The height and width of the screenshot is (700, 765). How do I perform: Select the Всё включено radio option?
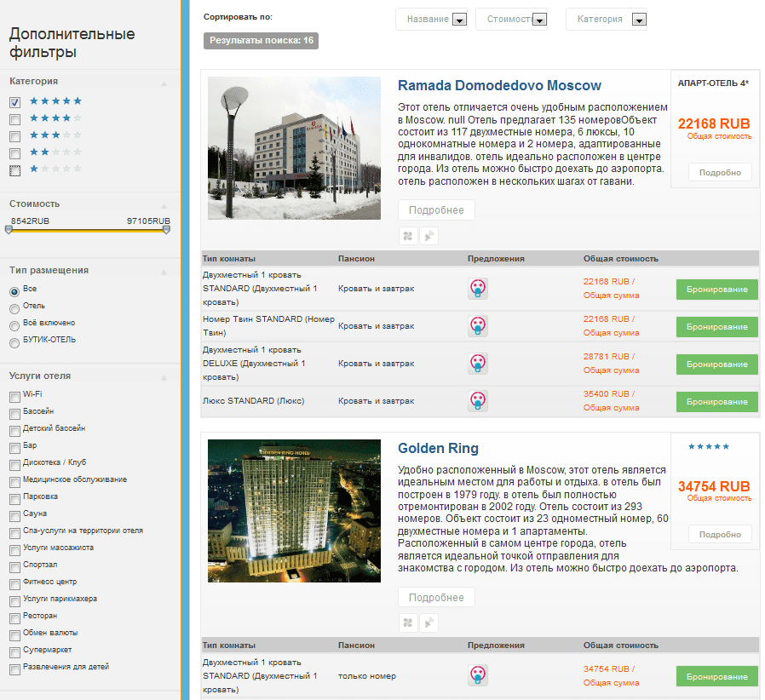pos(14,326)
